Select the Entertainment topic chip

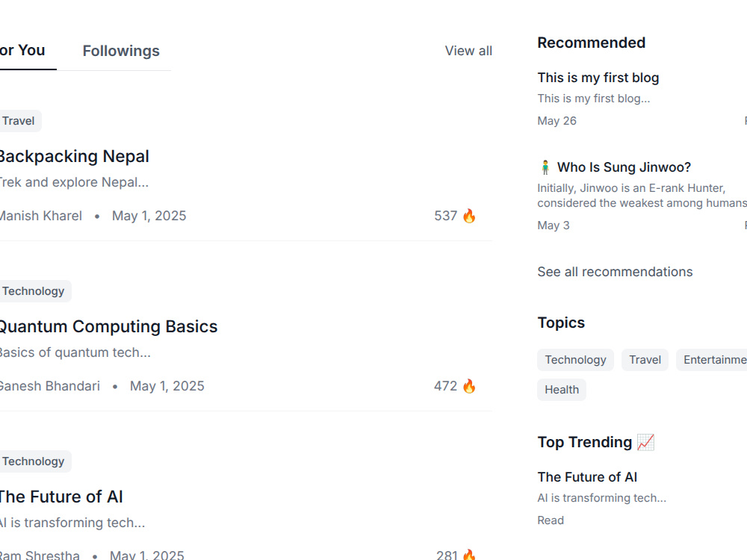point(712,360)
